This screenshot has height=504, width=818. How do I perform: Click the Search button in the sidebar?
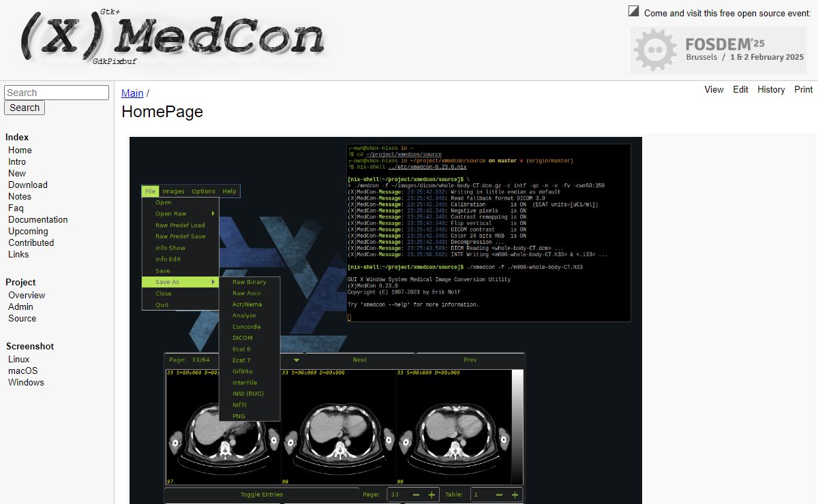pos(25,108)
